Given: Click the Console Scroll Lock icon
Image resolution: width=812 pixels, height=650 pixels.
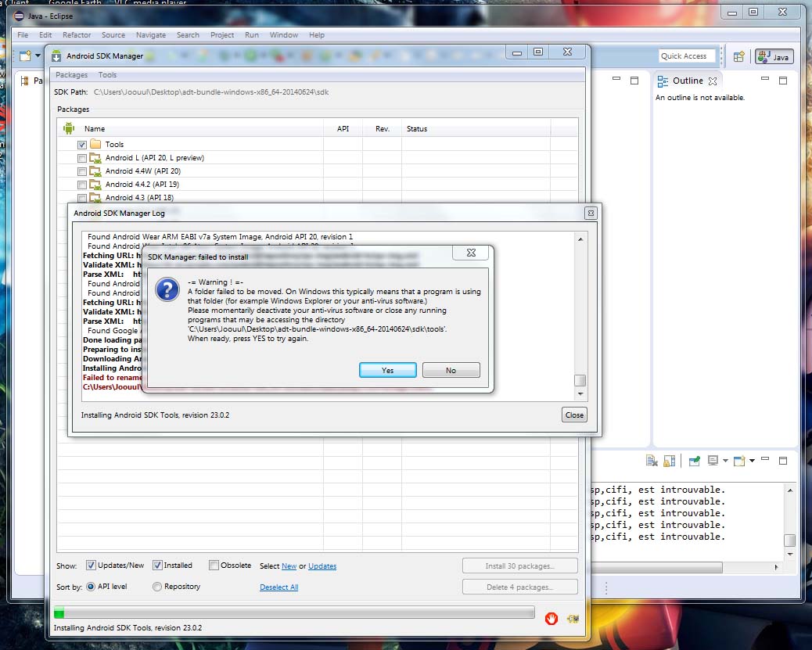Looking at the screenshot, I should pos(669,461).
